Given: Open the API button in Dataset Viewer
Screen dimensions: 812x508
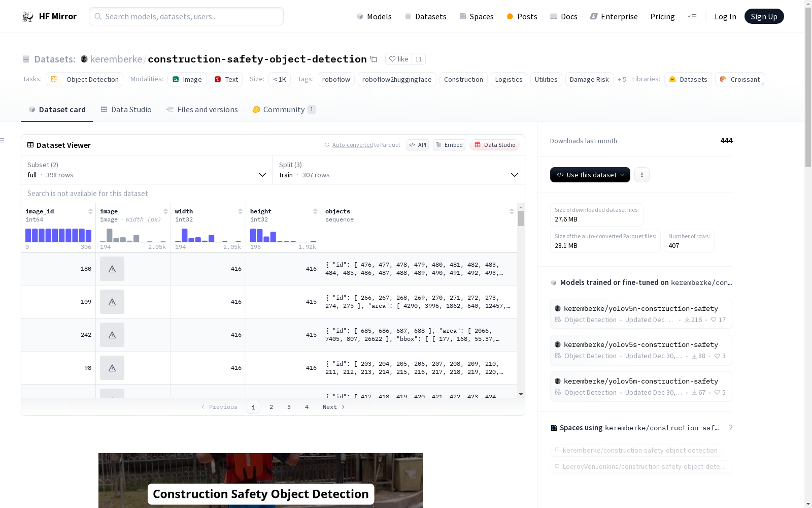Looking at the screenshot, I should coord(418,145).
